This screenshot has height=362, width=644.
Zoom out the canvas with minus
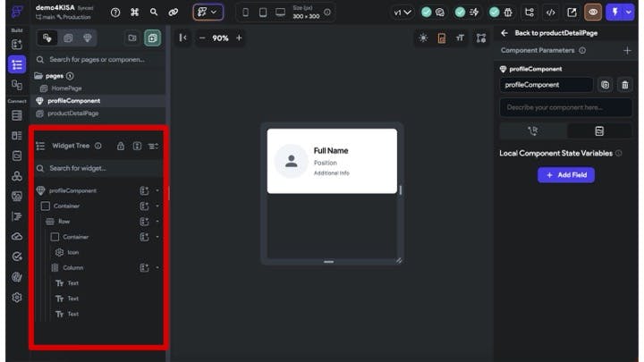point(201,38)
